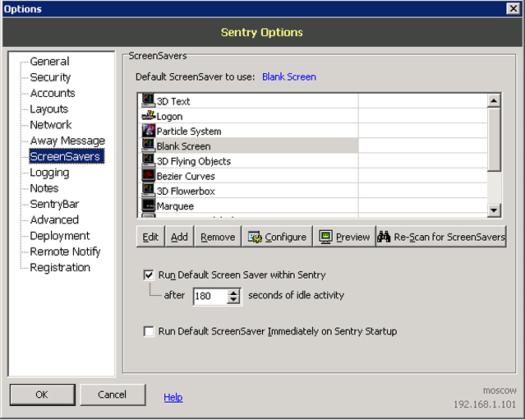Enable Run Default ScreenSaver Immediately on Startup

tap(149, 331)
